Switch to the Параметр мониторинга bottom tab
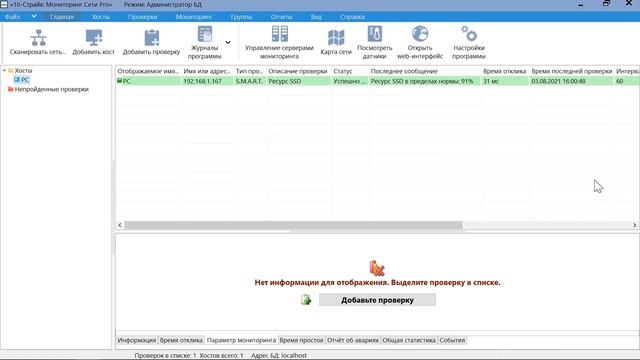640x360 pixels. [x=241, y=340]
